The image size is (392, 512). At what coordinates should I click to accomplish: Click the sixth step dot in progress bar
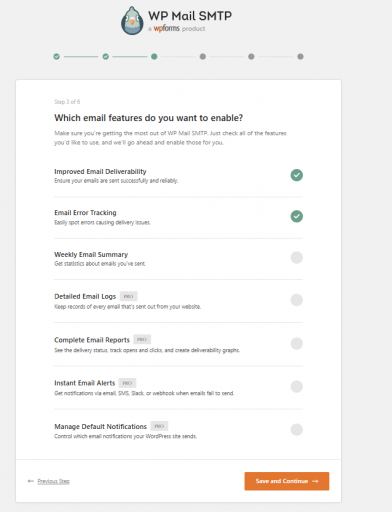coord(300,57)
